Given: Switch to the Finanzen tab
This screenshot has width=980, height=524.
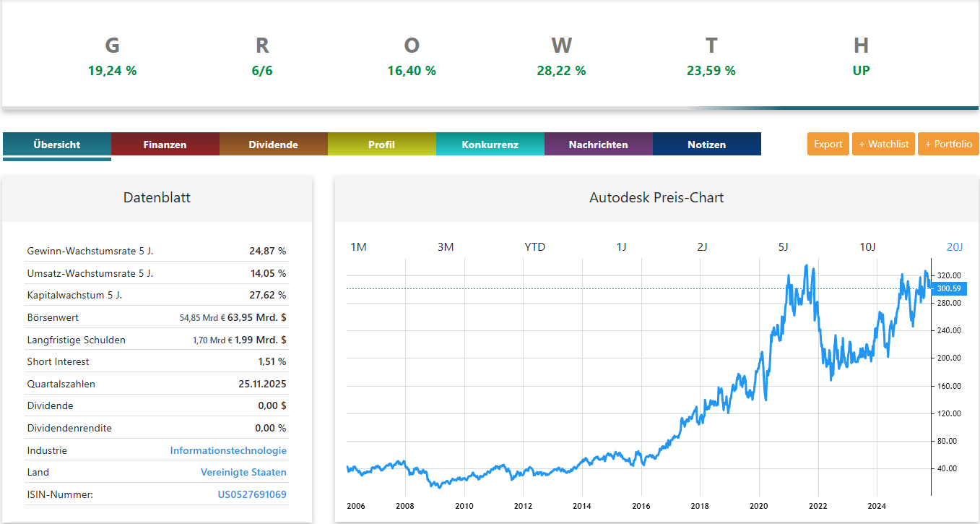Looking at the screenshot, I should coord(165,145).
